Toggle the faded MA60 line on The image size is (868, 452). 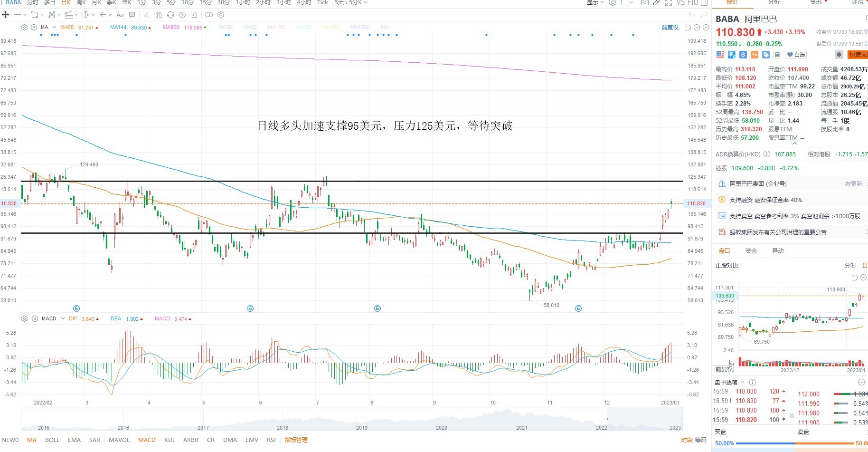[x=250, y=28]
